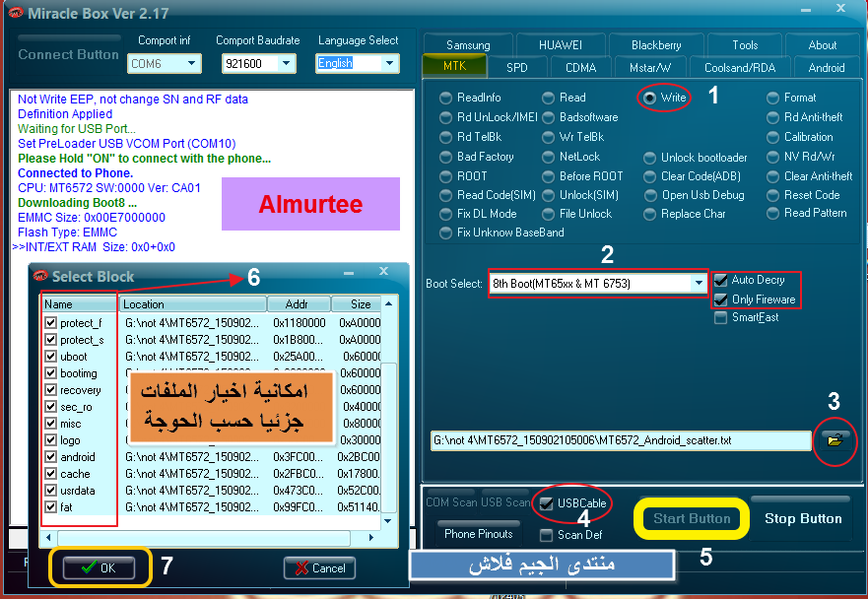Click the 'android' block name
The height and width of the screenshot is (599, 868).
78,457
